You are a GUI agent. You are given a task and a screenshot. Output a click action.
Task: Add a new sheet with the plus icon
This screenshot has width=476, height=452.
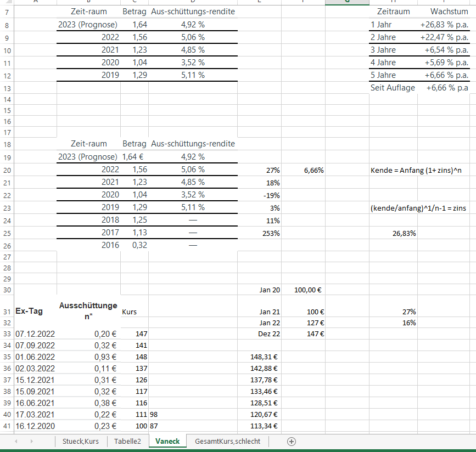click(292, 442)
